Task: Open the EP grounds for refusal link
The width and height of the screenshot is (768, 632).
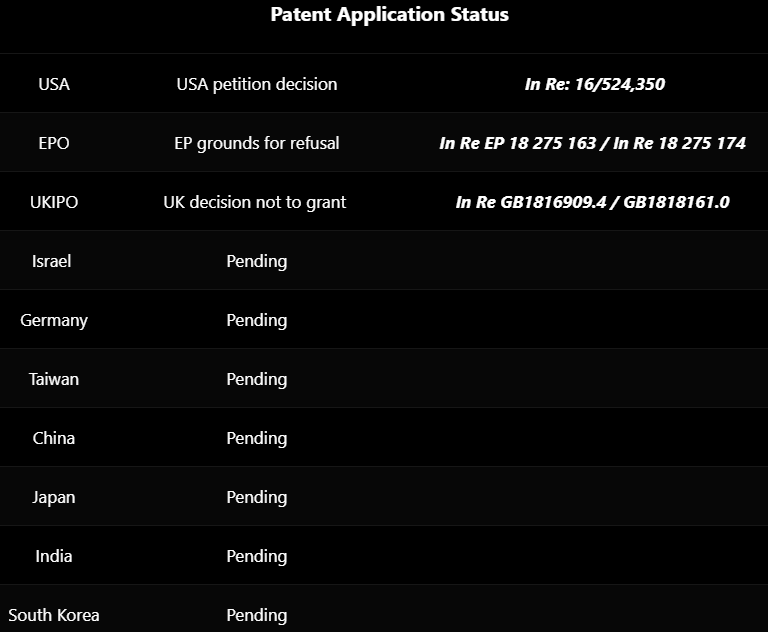Action: pos(257,143)
